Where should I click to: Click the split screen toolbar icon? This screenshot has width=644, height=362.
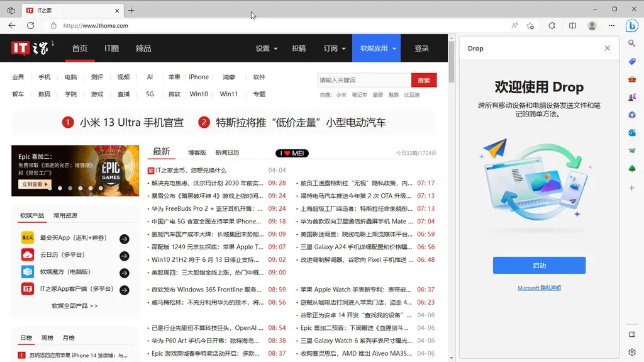point(572,26)
